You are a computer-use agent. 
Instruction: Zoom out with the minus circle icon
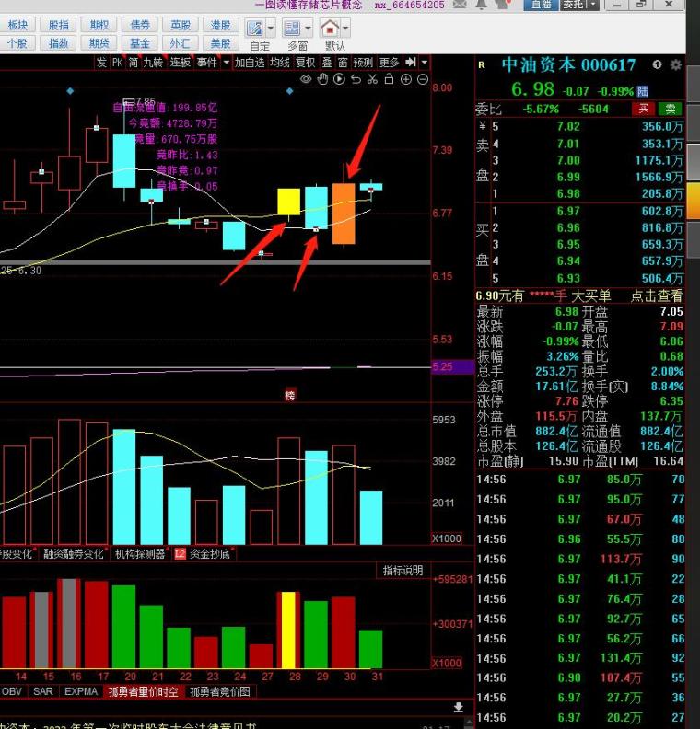coord(423,79)
